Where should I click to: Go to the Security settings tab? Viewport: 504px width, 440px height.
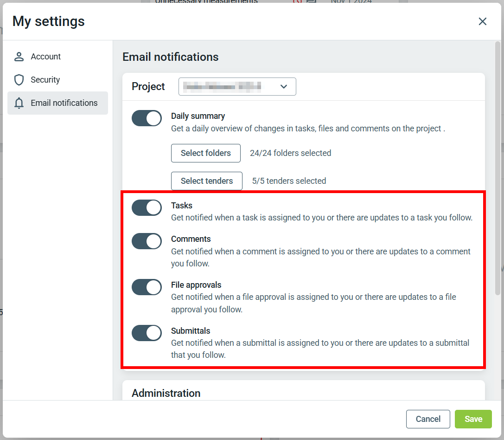[x=45, y=80]
